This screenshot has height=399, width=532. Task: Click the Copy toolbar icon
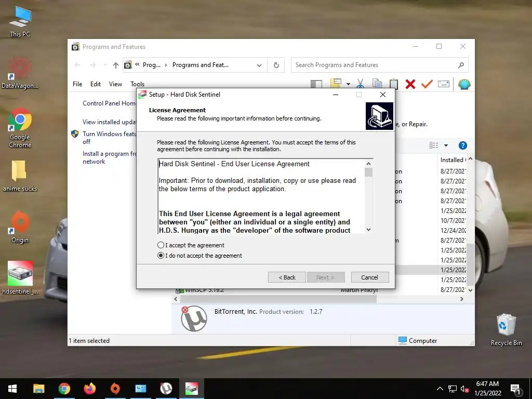tap(377, 84)
